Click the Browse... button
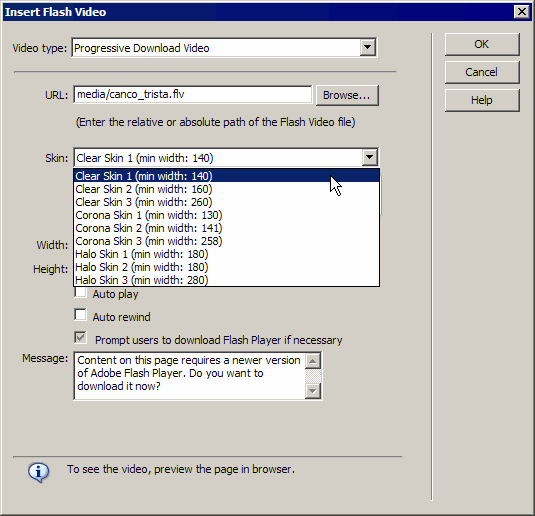This screenshot has width=535, height=516. coord(347,95)
